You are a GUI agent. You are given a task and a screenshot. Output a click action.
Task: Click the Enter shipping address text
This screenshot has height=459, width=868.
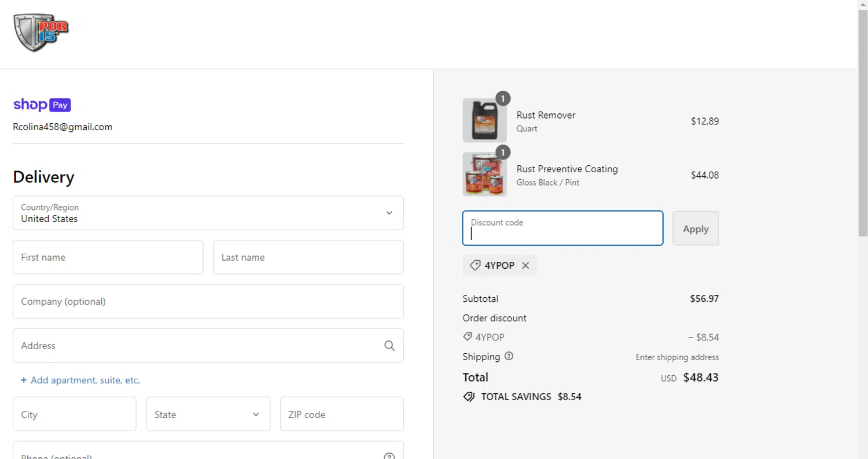click(x=677, y=357)
